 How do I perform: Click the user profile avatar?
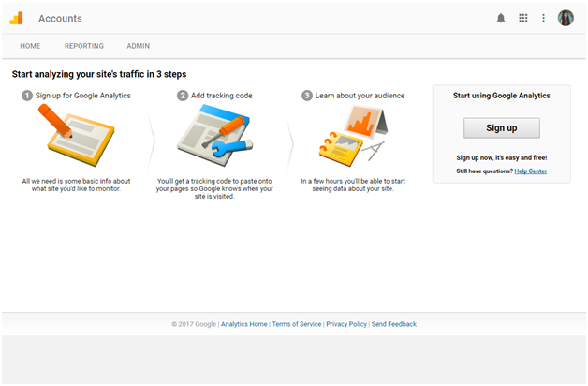[566, 18]
